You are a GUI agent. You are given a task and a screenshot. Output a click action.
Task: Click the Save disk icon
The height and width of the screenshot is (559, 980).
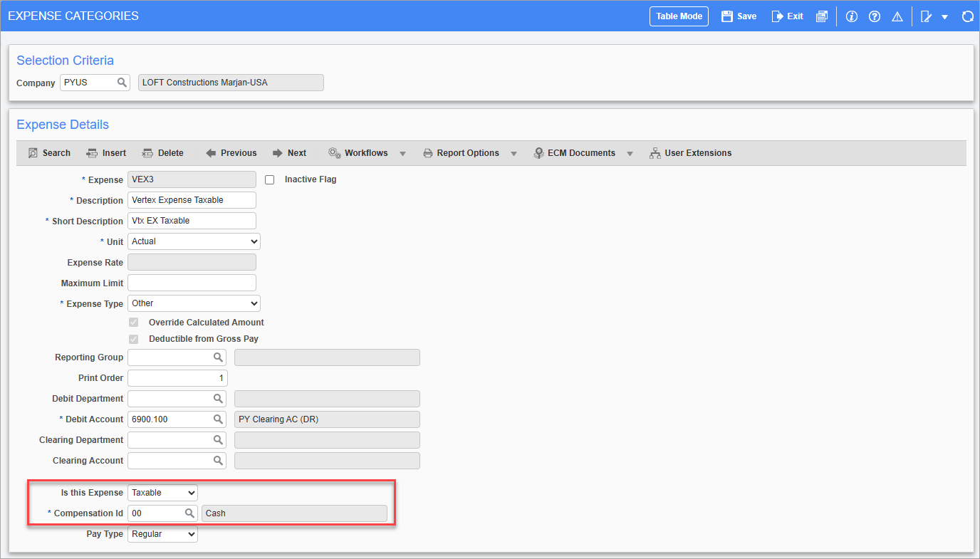pos(727,16)
